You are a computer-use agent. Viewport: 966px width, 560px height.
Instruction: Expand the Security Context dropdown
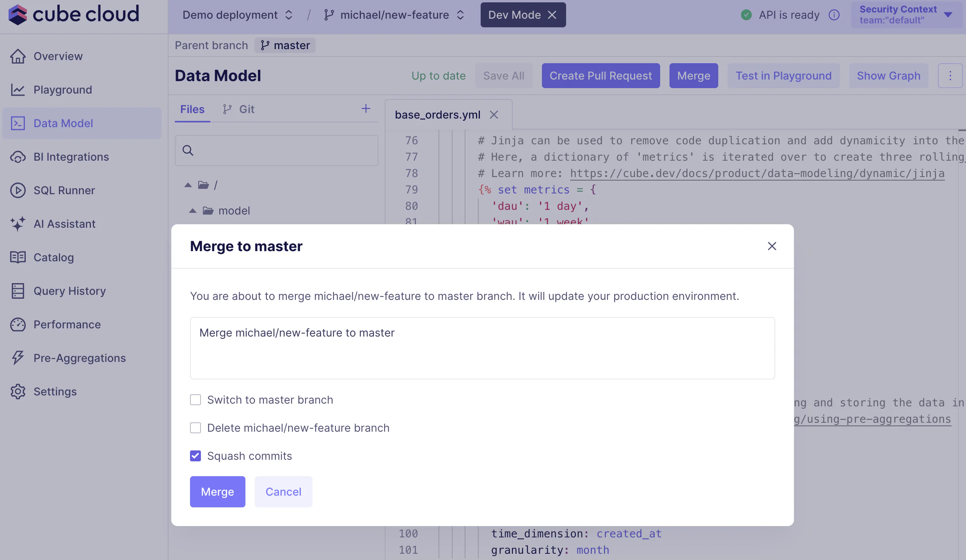click(906, 15)
